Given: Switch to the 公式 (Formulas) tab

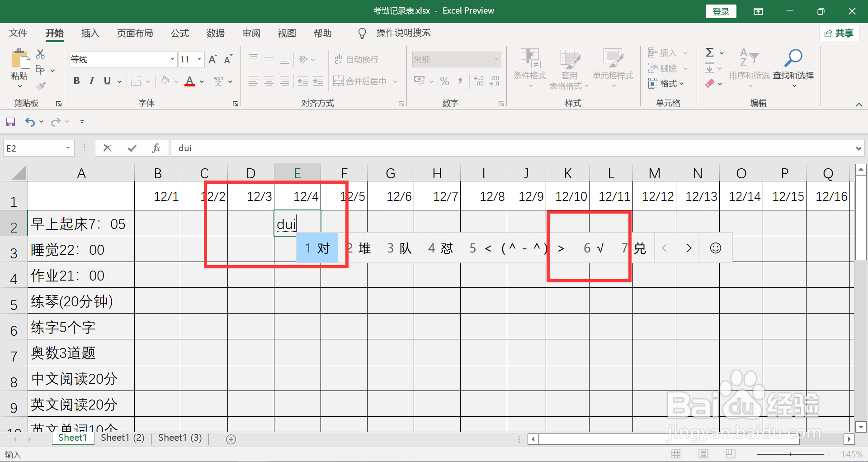Looking at the screenshot, I should [x=179, y=33].
